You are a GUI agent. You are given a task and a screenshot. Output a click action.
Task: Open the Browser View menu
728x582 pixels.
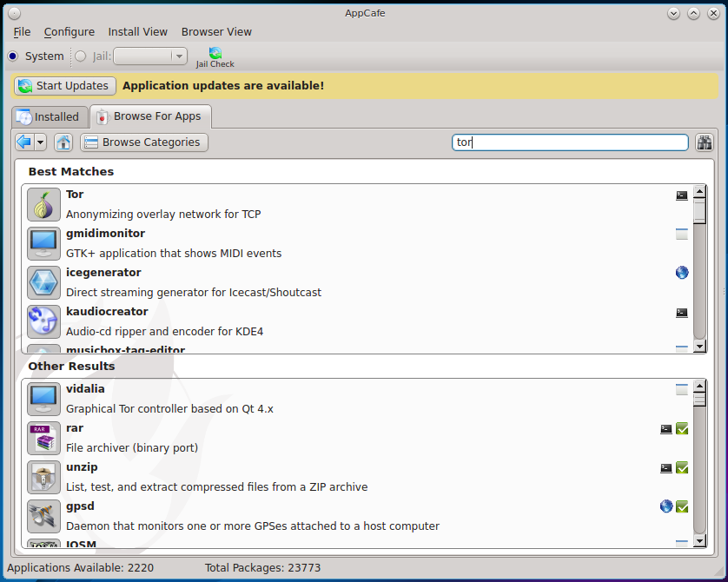pyautogui.click(x=216, y=31)
